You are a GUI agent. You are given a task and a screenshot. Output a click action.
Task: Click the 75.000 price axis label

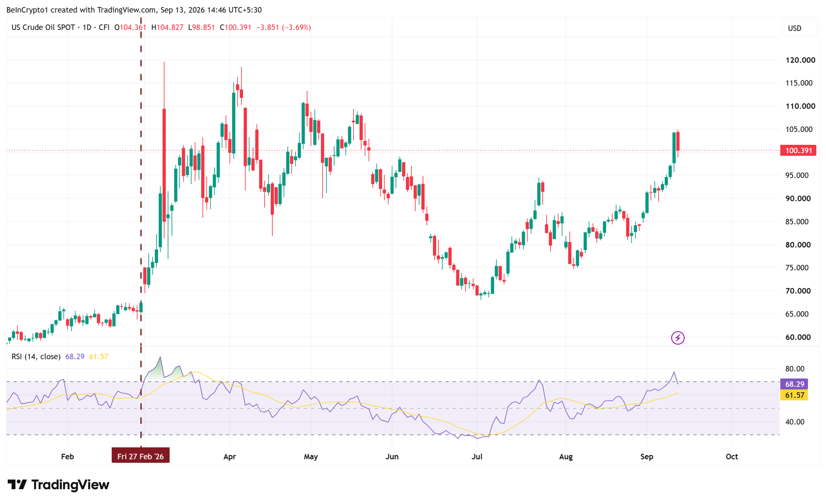pos(797,267)
